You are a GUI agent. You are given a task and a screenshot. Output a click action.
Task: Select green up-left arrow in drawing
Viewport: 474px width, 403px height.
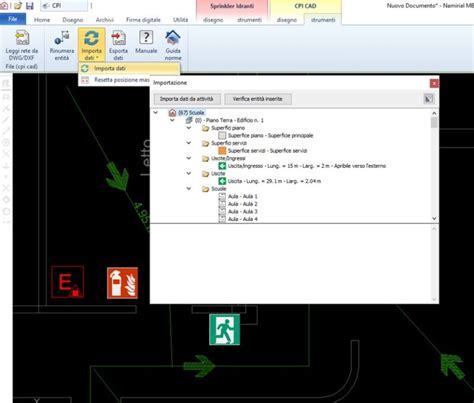[452, 366]
